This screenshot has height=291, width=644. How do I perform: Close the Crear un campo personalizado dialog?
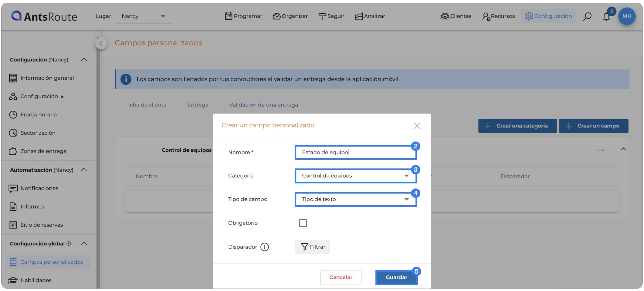tap(417, 126)
